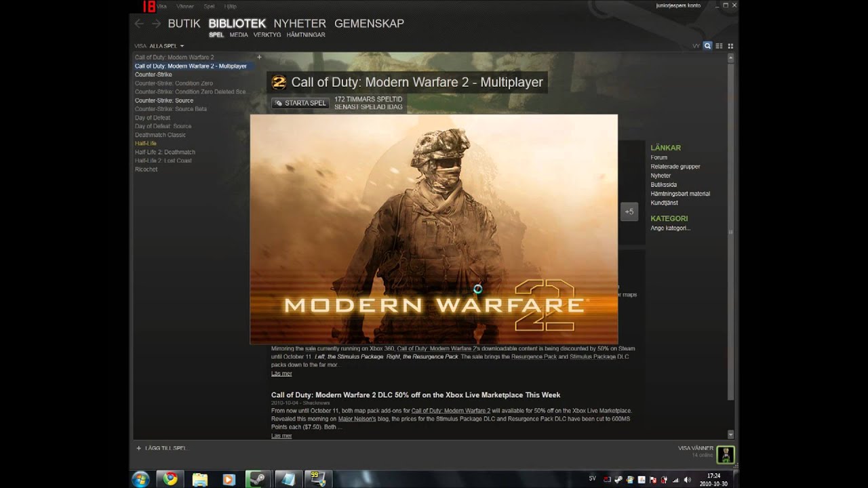Open the volume tray icon

point(686,479)
